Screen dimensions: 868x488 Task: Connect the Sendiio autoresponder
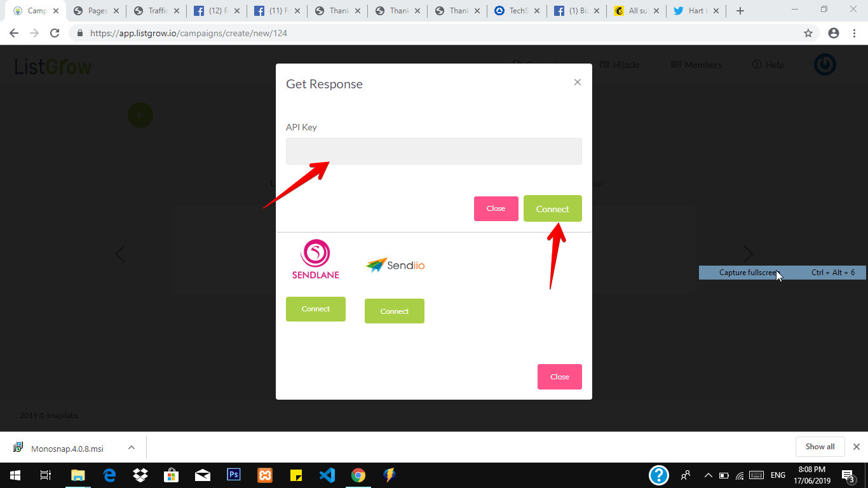pyautogui.click(x=395, y=311)
